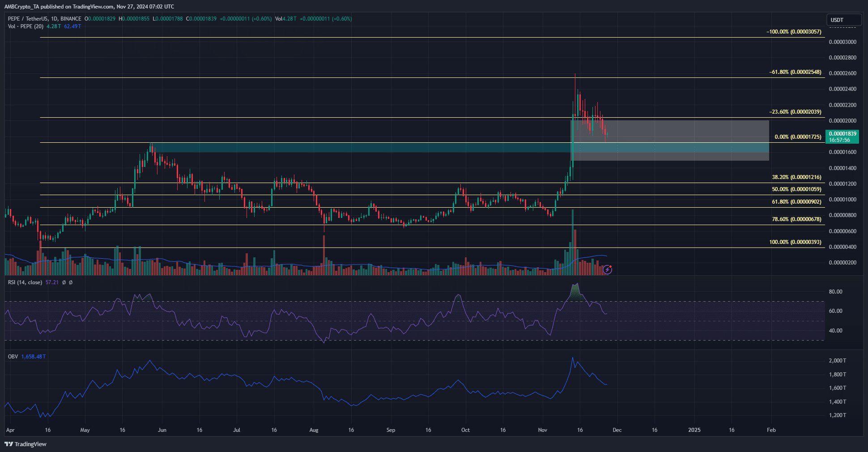The height and width of the screenshot is (452, 868).
Task: Open the USDT currency selector box
Action: click(844, 20)
